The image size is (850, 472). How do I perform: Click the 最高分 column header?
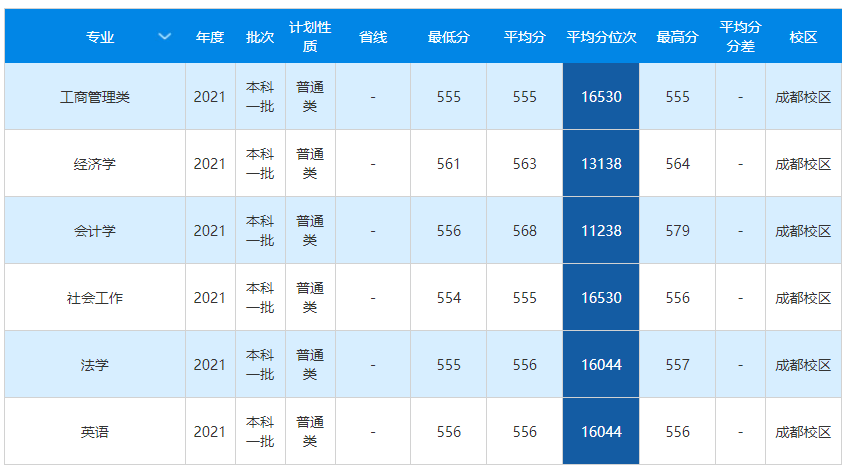click(x=678, y=37)
